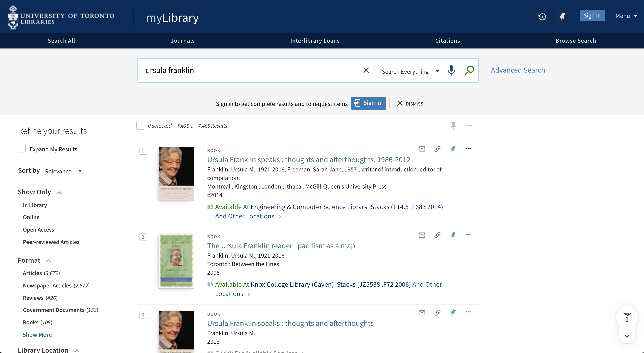Open Citations tab
This screenshot has width=644, height=353.
pyautogui.click(x=448, y=41)
